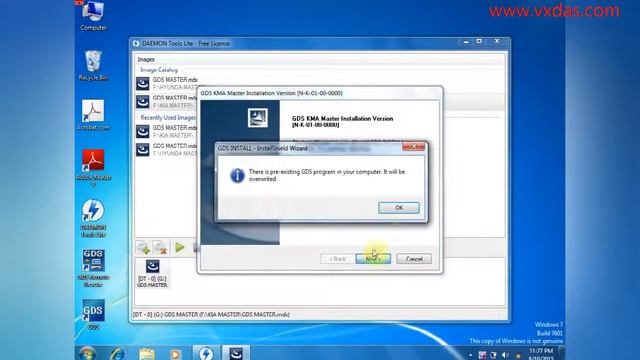Close the DAEMON Tools Lite window

point(497,41)
